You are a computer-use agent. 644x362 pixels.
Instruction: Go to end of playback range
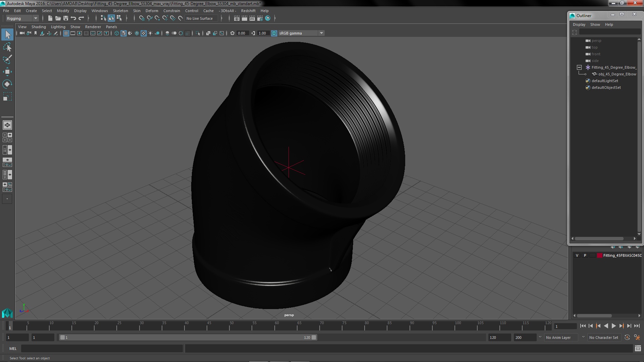coord(637,326)
